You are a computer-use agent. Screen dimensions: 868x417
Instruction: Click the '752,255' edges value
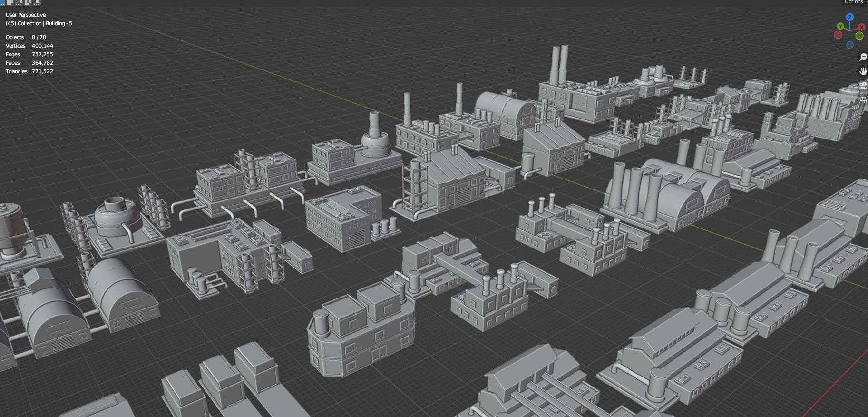pos(42,54)
